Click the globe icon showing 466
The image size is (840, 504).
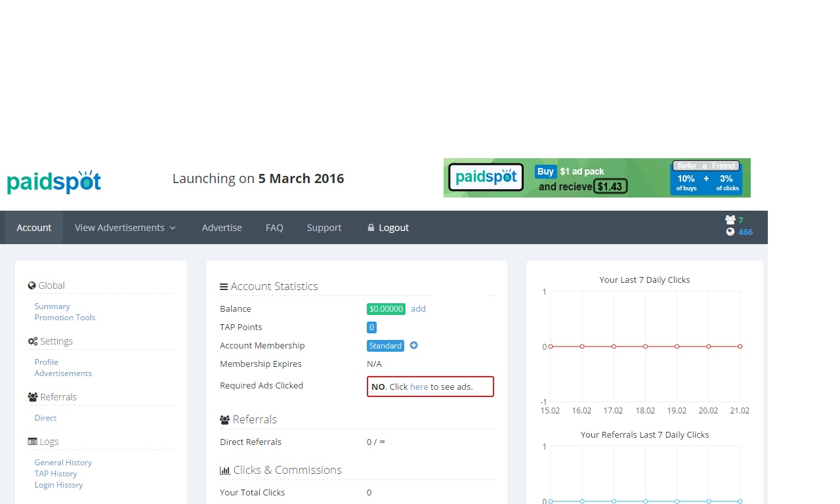click(730, 232)
